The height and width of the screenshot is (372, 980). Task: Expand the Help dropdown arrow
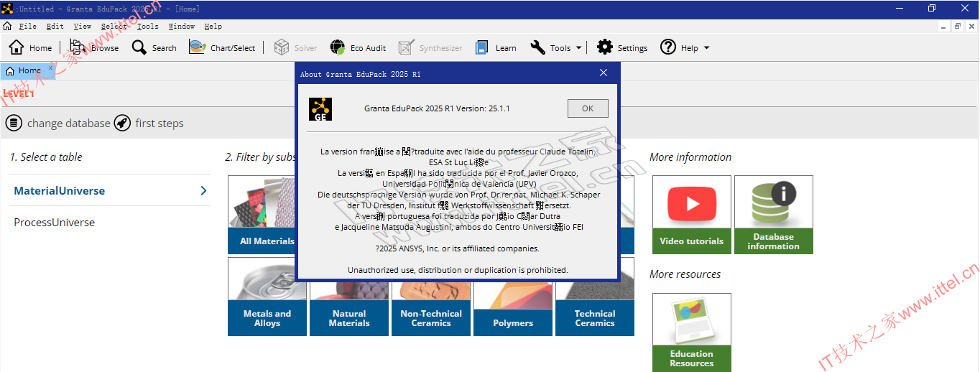point(706,48)
